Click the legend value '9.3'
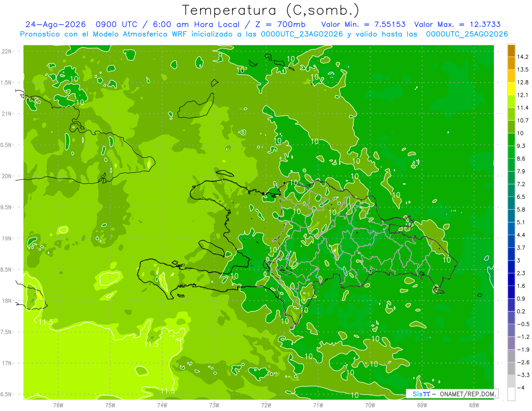Screen dimensions: 532x411 click(522, 146)
